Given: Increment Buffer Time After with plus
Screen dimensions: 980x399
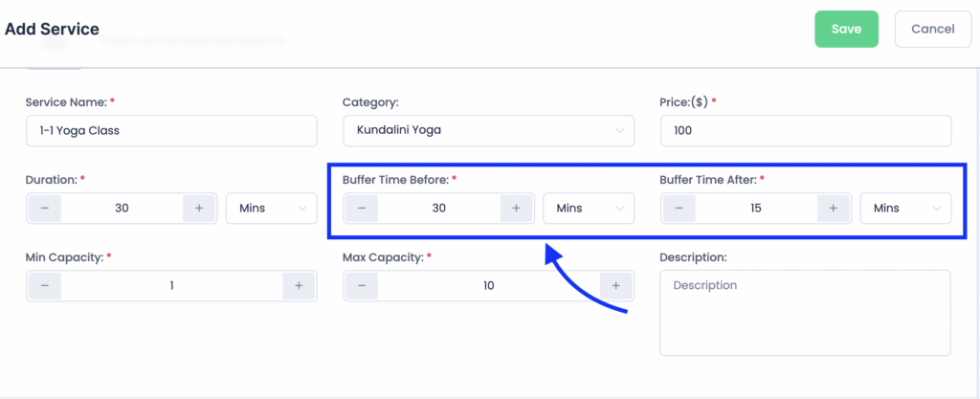Looking at the screenshot, I should coord(834,208).
